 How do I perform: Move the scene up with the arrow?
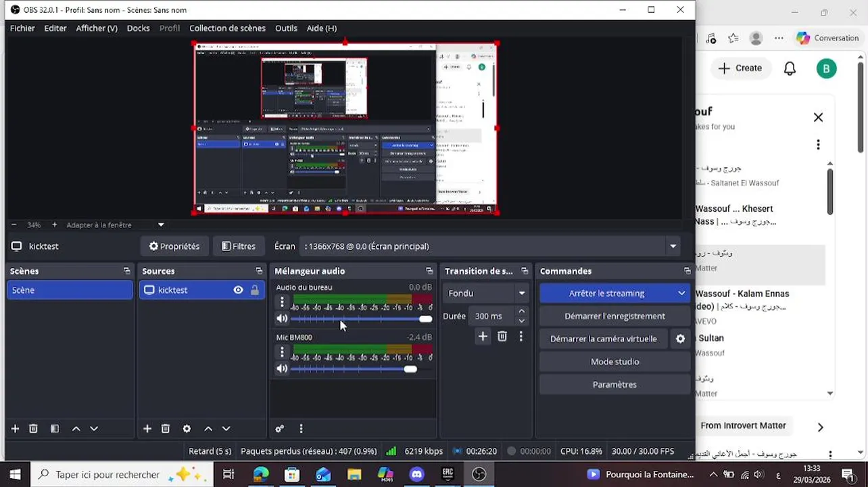pyautogui.click(x=76, y=429)
